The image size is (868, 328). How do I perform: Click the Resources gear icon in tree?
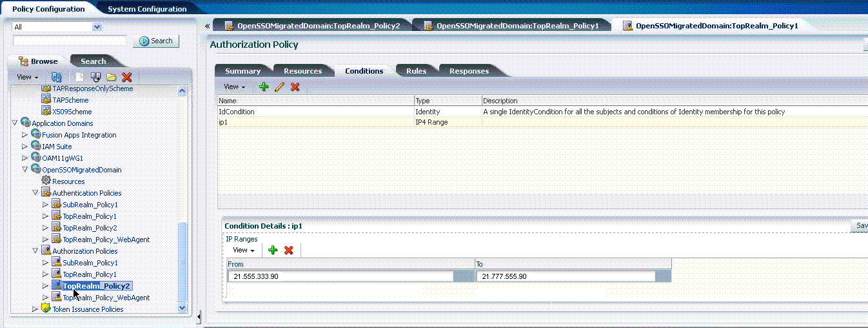click(46, 181)
